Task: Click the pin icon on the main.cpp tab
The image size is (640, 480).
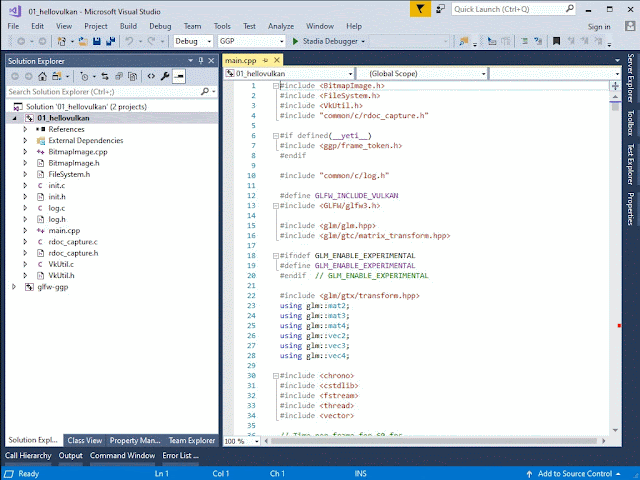Action: 265,60
